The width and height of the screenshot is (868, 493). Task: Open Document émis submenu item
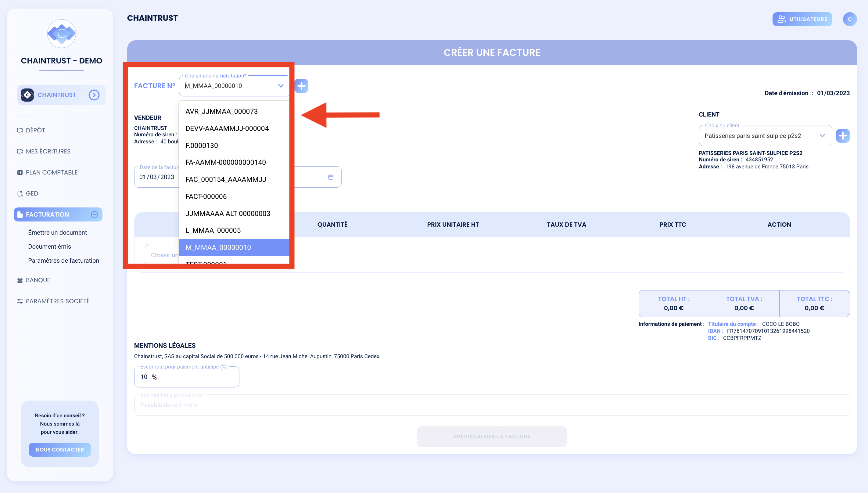click(x=49, y=246)
